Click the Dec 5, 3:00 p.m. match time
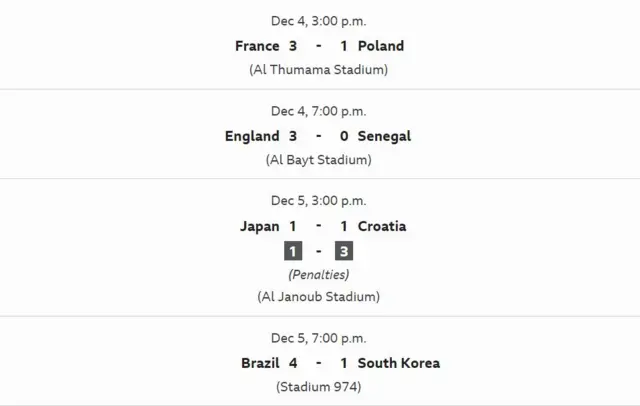Screen dimensions: 640x406 [318, 201]
